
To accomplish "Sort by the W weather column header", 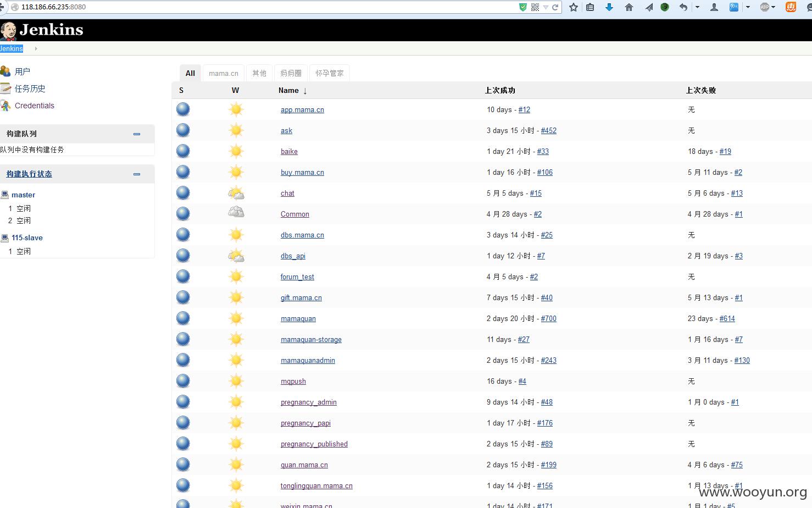I will [x=235, y=90].
